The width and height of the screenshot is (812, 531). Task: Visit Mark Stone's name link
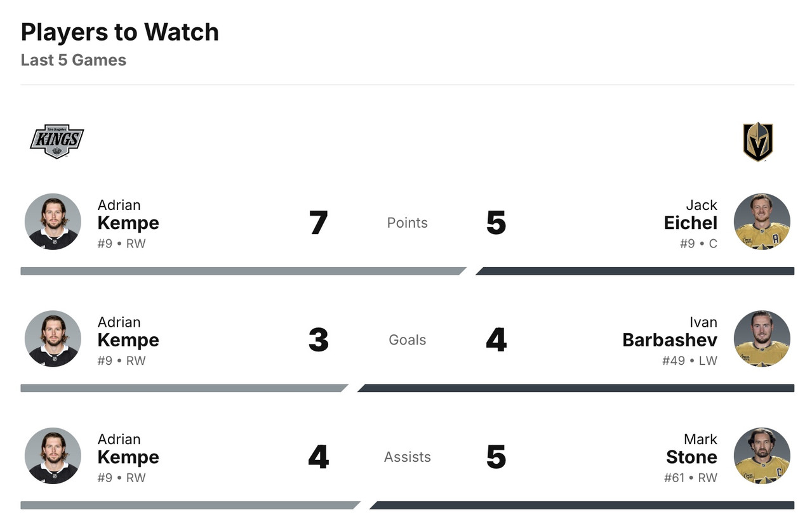(691, 449)
